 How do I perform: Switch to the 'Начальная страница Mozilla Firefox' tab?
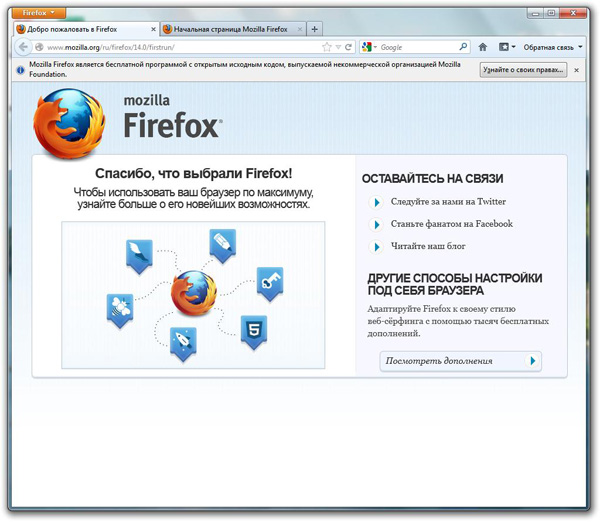coord(233,29)
